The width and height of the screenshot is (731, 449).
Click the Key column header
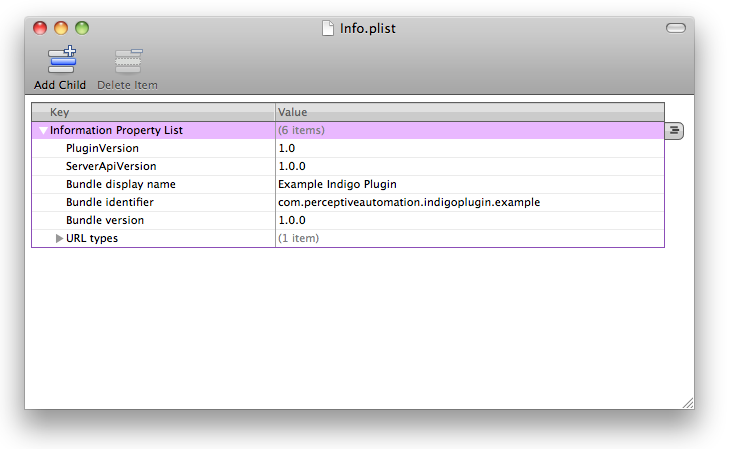point(153,112)
